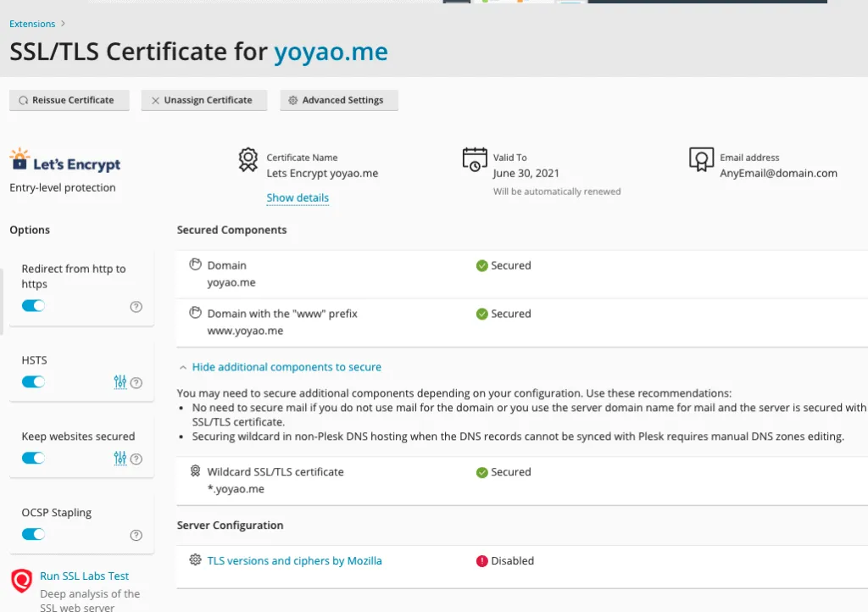Disable the HSTS toggle switch
This screenshot has width=868, height=612.
[x=33, y=382]
